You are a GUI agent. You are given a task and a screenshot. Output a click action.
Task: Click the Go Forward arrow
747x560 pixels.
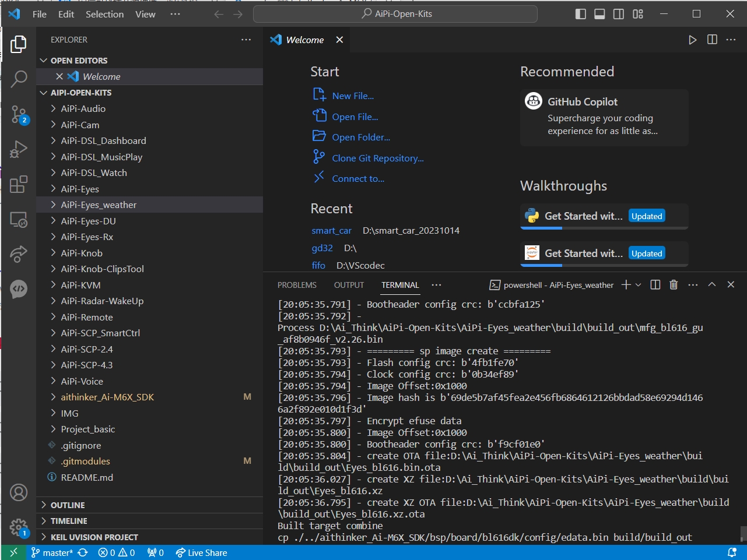point(238,14)
